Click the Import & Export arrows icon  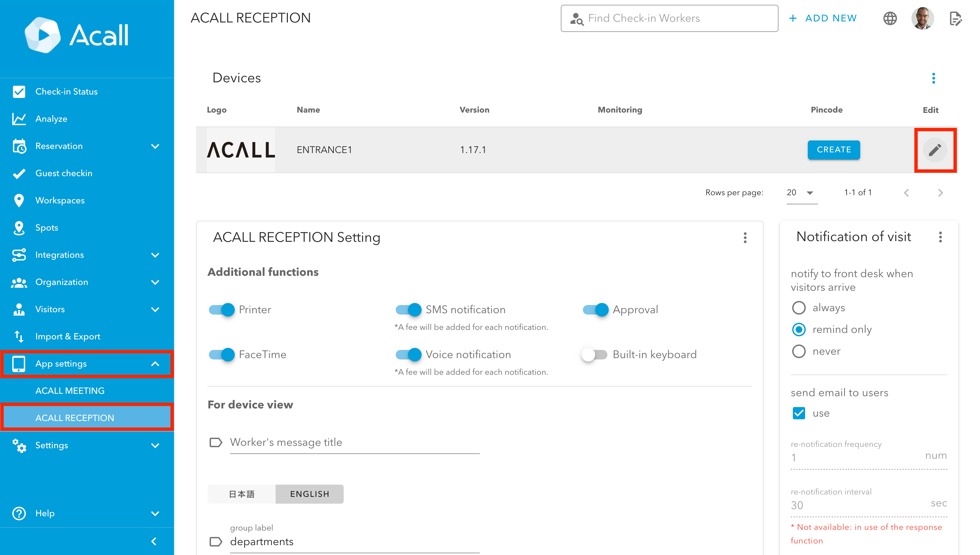pyautogui.click(x=19, y=336)
